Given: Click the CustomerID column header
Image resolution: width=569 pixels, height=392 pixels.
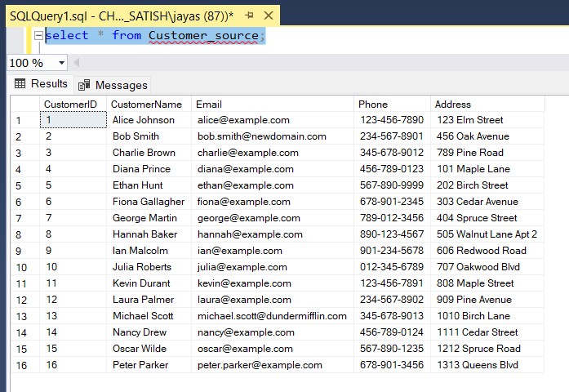Looking at the screenshot, I should click(73, 105).
